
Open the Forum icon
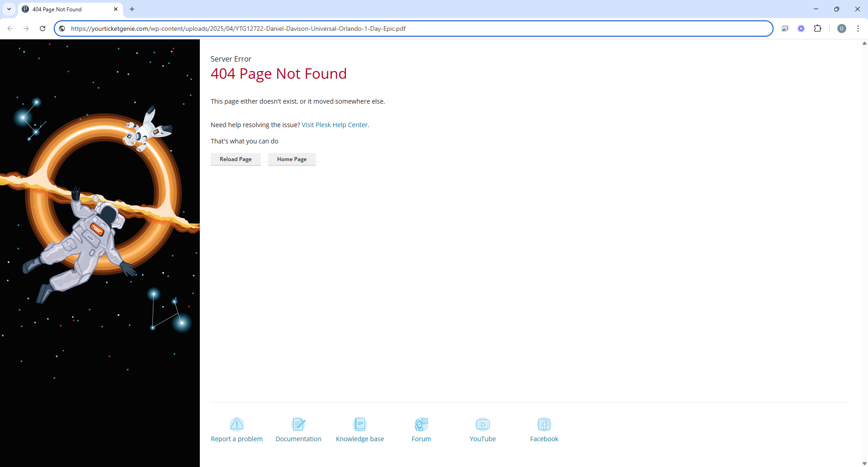pos(421,424)
